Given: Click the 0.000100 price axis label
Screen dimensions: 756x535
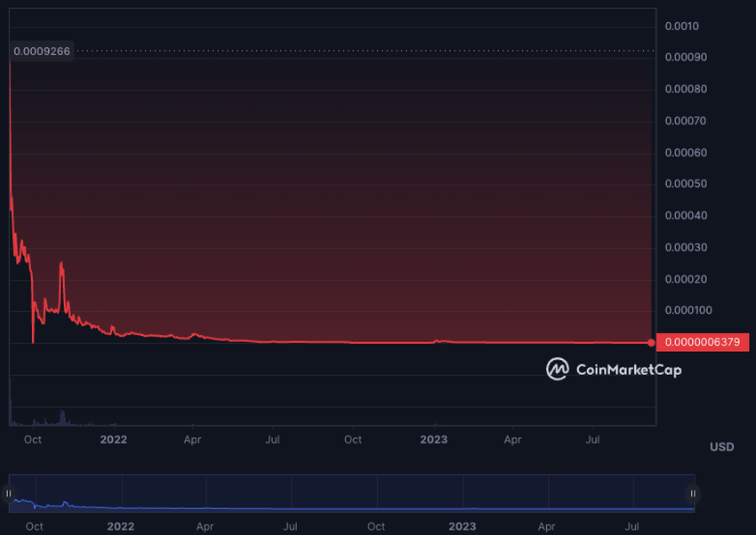Looking at the screenshot, I should point(688,310).
